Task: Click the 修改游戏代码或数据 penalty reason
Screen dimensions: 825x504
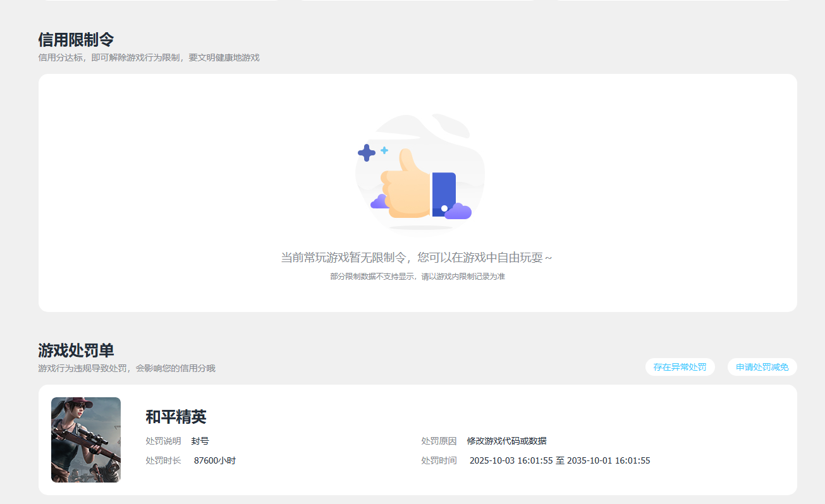Action: (x=506, y=441)
